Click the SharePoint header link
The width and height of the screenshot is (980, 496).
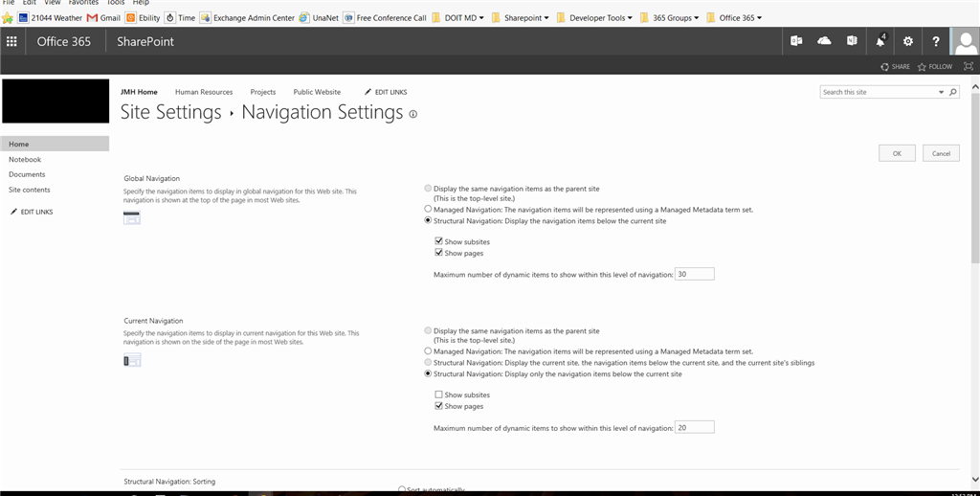tap(145, 42)
